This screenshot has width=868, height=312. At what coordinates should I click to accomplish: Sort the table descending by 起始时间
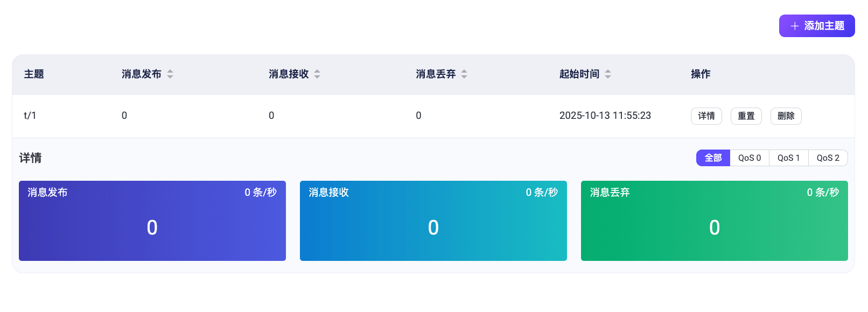(608, 76)
